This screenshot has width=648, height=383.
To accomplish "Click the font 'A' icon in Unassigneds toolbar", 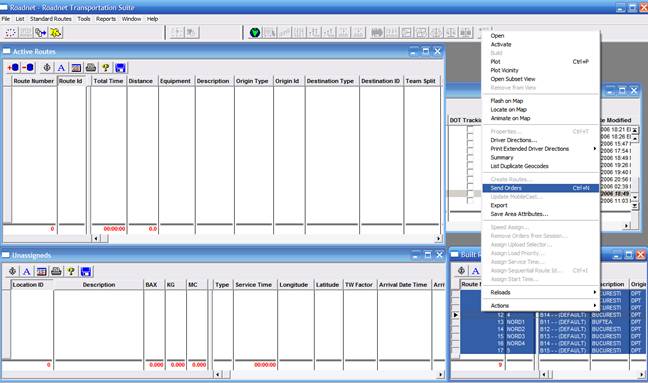I will (26, 271).
